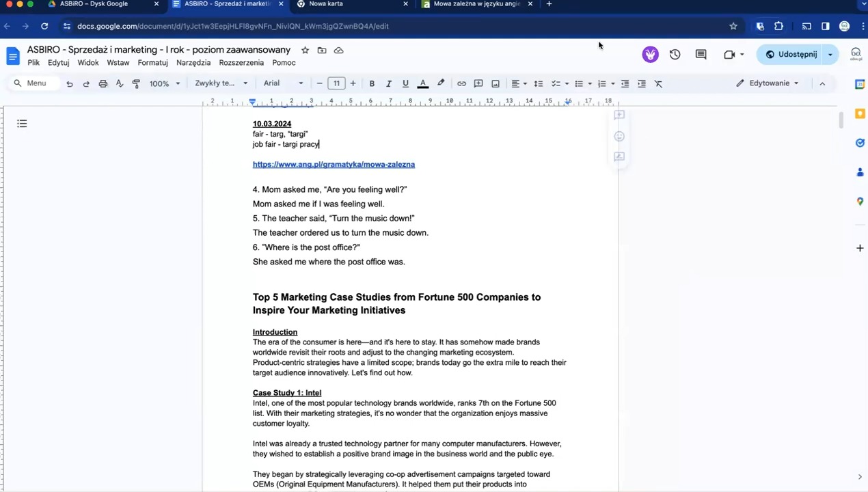Click the Udostępnij share button

point(791,55)
